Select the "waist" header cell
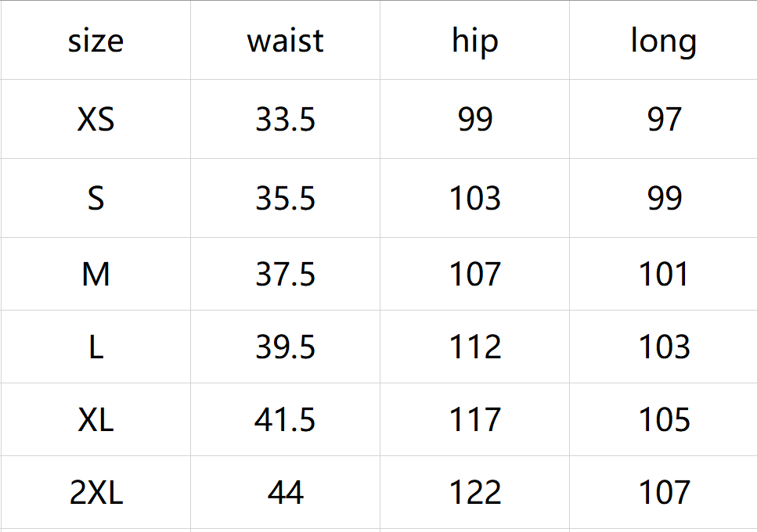Viewport: 757px width, 532px height. [x=285, y=41]
